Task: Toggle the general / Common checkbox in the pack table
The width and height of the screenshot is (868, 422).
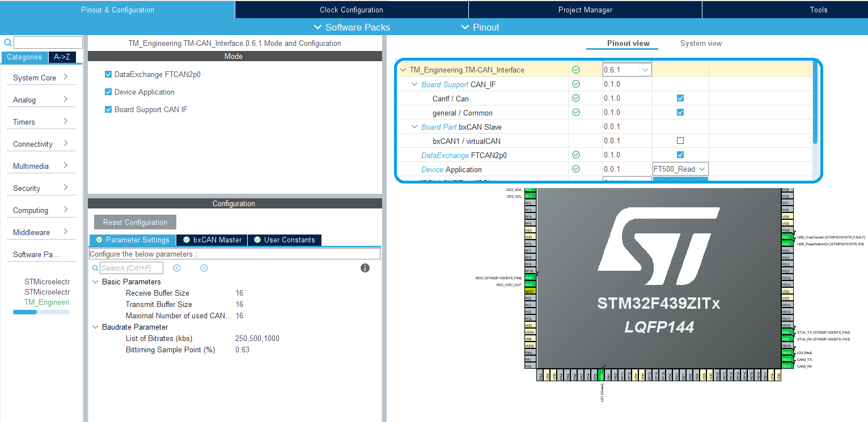Action: click(680, 112)
